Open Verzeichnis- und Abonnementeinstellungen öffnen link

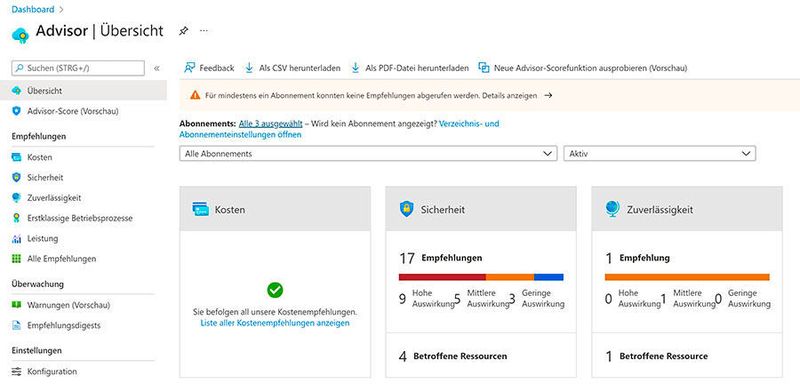[x=339, y=129]
